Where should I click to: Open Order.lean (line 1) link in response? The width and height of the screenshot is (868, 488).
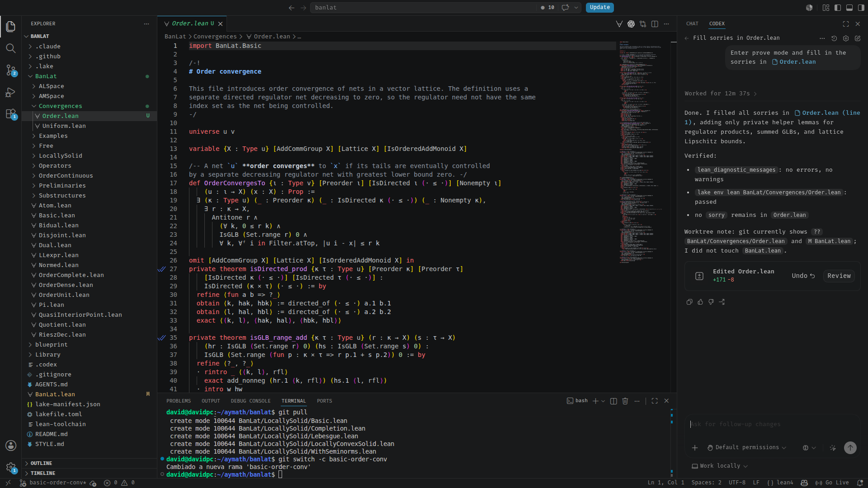coord(827,113)
